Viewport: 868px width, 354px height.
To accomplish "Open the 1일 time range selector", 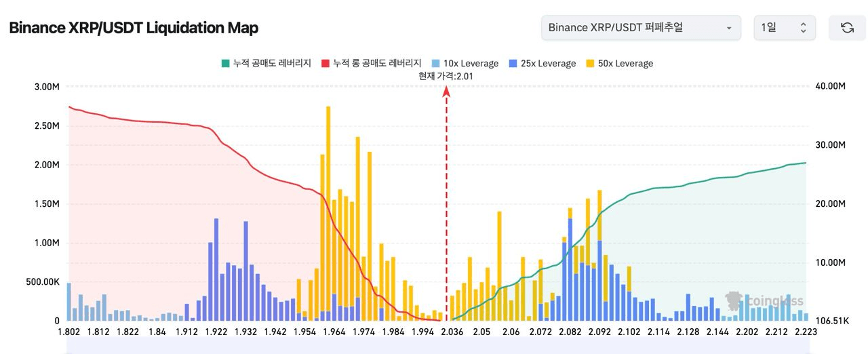I will [x=784, y=28].
